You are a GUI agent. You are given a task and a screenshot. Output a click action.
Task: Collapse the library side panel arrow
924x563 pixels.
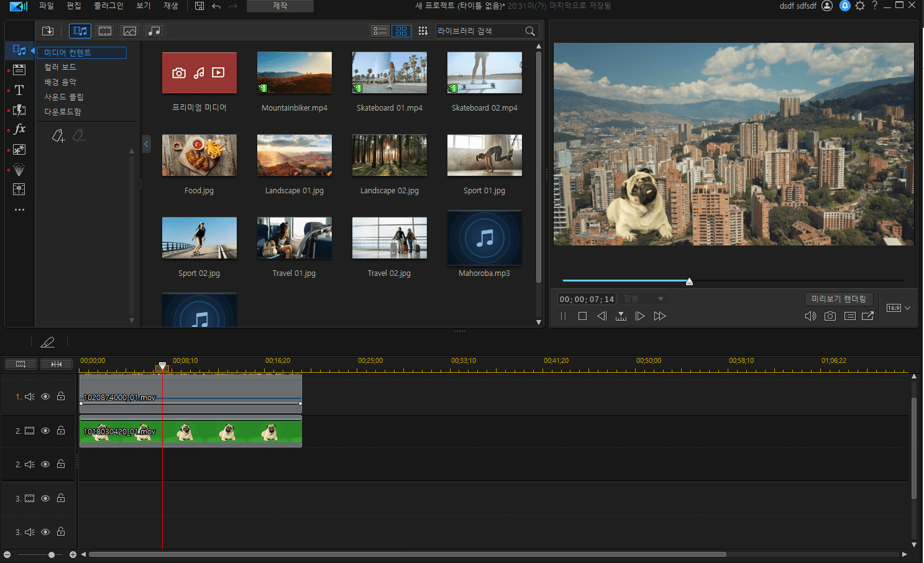pos(147,144)
